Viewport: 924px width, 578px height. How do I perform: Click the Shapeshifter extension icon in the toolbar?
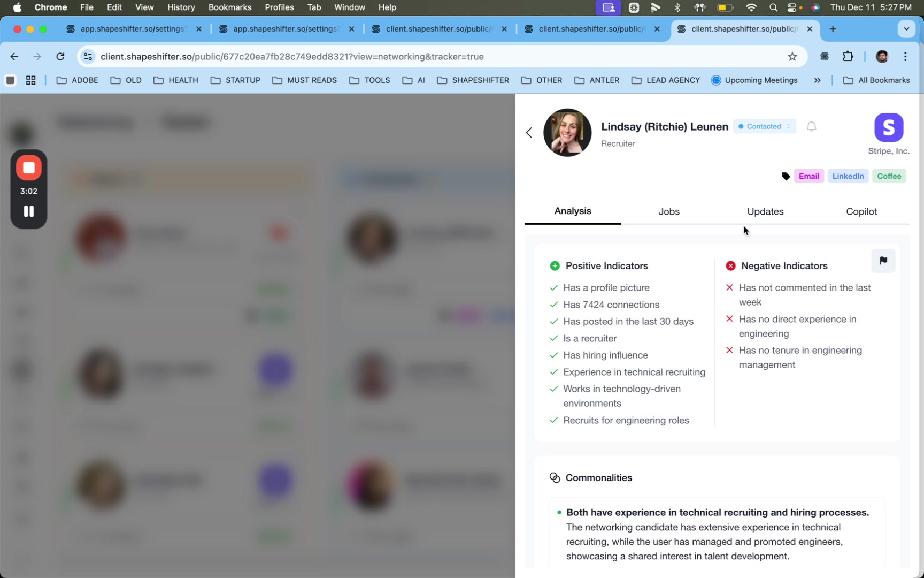tap(825, 56)
